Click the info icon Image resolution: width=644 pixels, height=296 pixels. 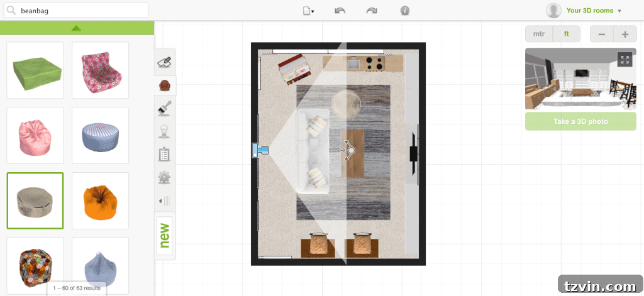(405, 11)
